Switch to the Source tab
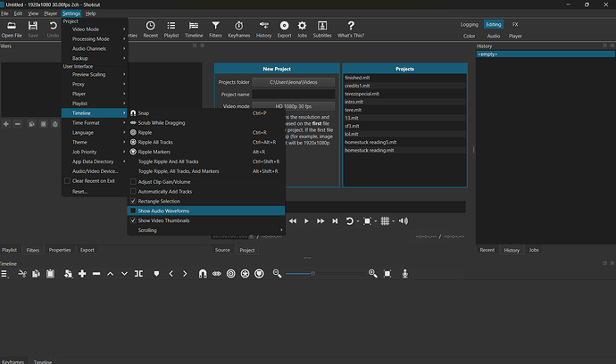Viewport: 616px width, 364px height. [222, 250]
